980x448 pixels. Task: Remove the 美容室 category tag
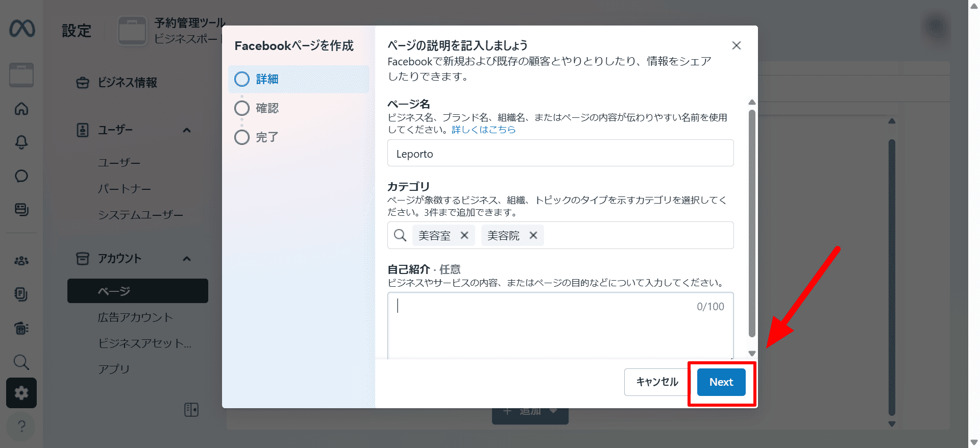(464, 235)
